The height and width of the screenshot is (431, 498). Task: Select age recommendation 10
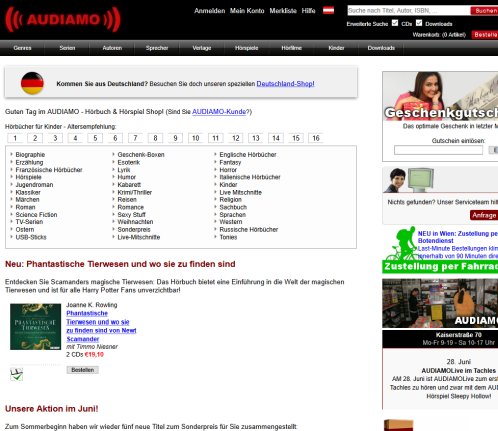(x=196, y=138)
